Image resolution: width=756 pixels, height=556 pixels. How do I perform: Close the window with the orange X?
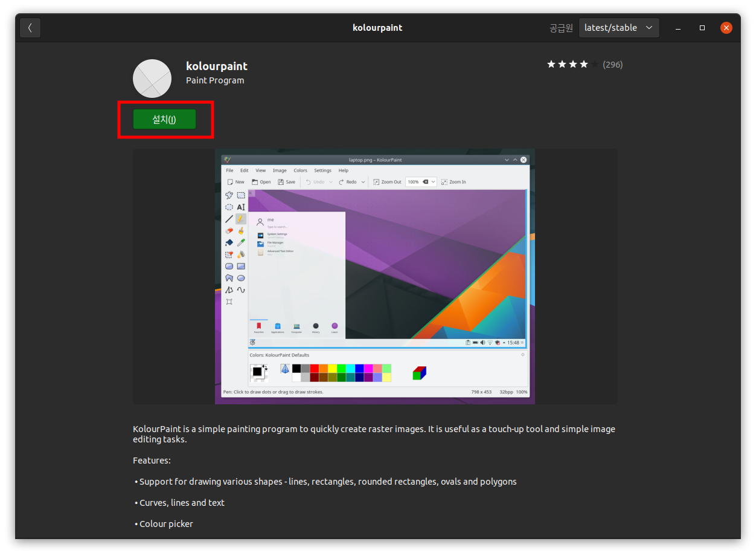726,28
